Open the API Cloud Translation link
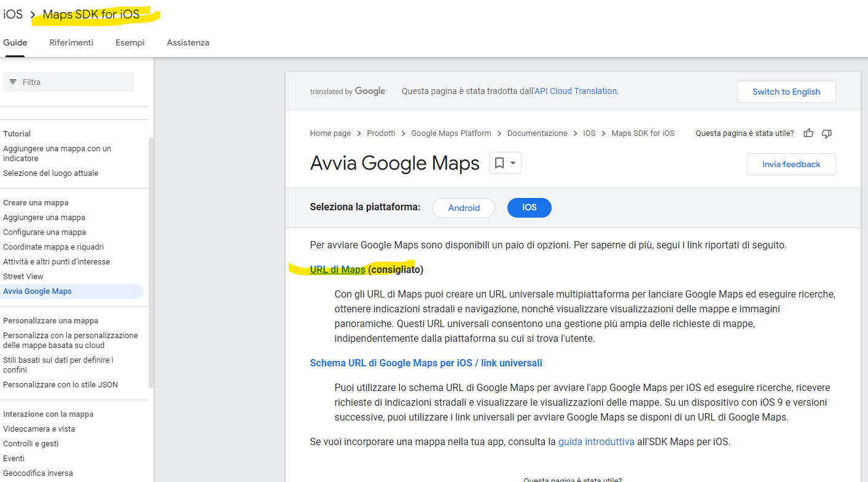This screenshot has width=868, height=482. coord(576,91)
